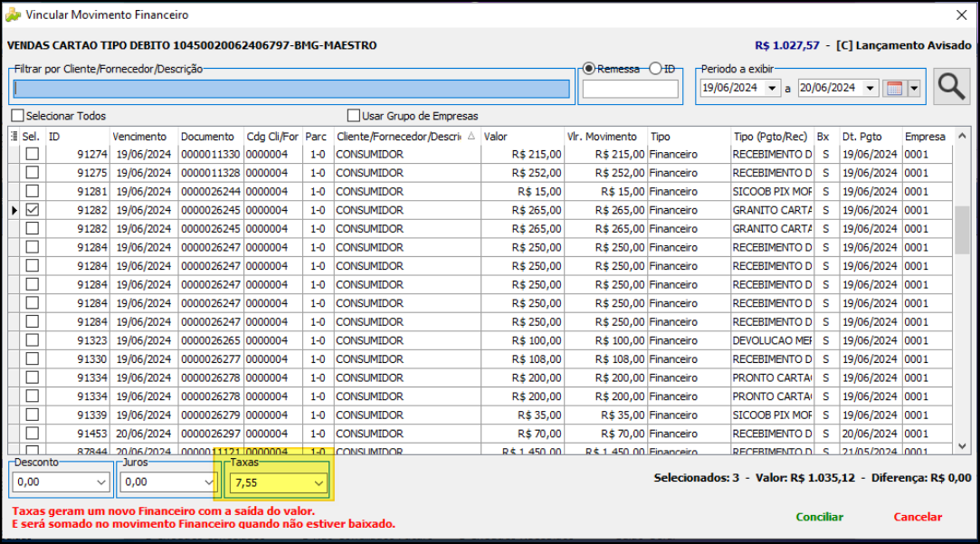Click the Remessa number input field
The width and height of the screenshot is (980, 544).
pos(630,89)
